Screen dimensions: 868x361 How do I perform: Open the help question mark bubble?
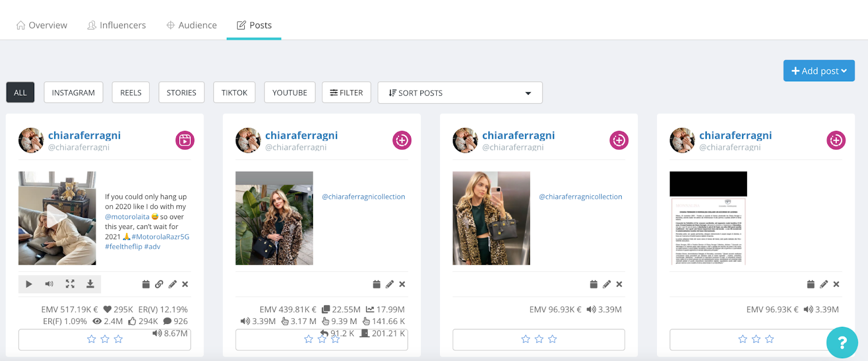(x=842, y=343)
